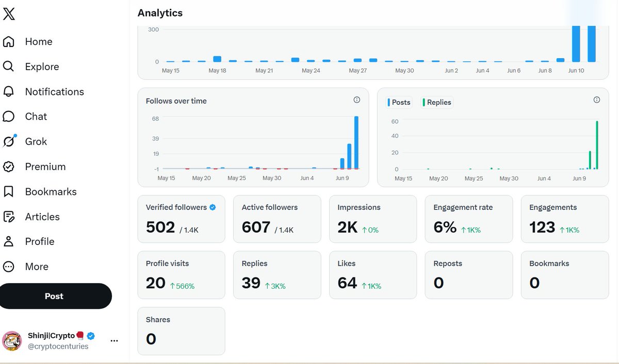Select the Profile visits 20 card
The height and width of the screenshot is (364, 619).
[181, 275]
